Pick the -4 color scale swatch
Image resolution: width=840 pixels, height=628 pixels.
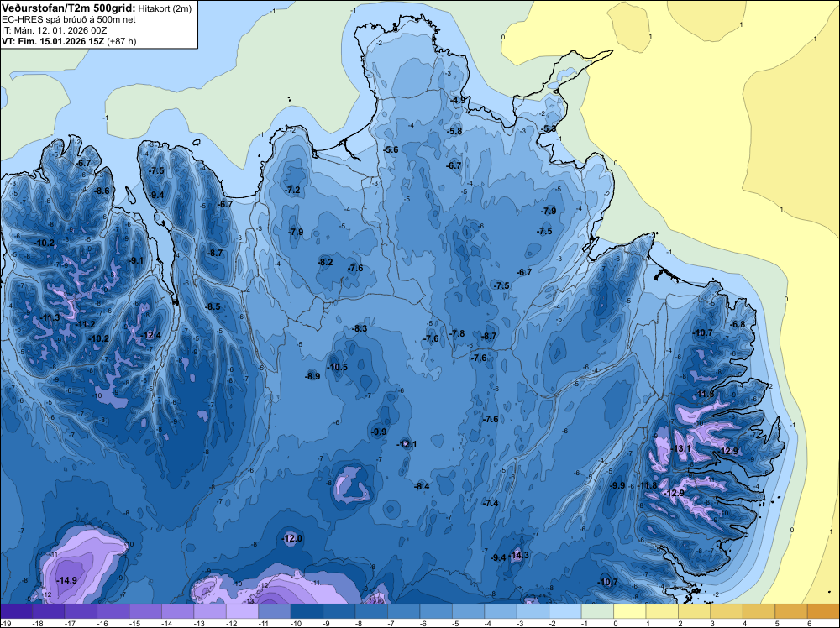coord(501,611)
